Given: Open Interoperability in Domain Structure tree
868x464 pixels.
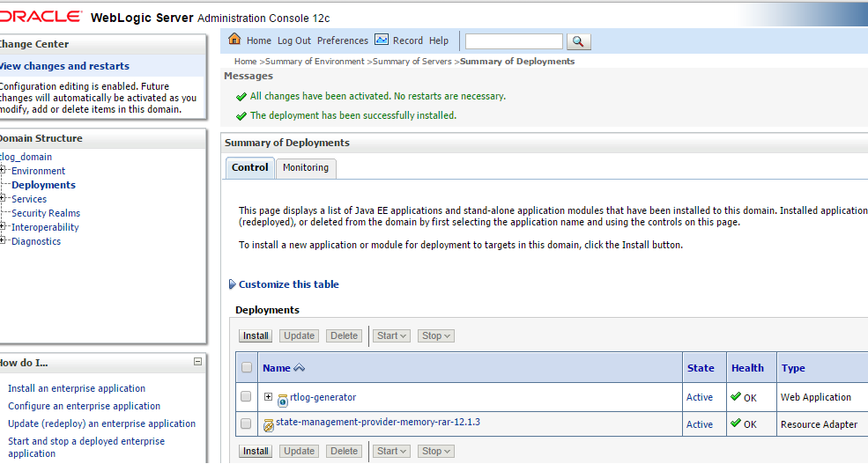Looking at the screenshot, I should pyautogui.click(x=45, y=227).
